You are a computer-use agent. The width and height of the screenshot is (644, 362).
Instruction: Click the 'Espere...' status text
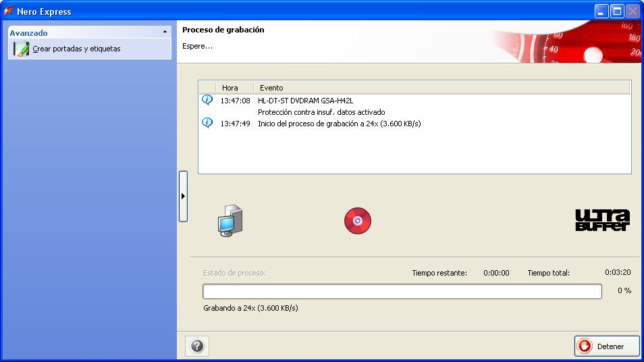tap(198, 46)
